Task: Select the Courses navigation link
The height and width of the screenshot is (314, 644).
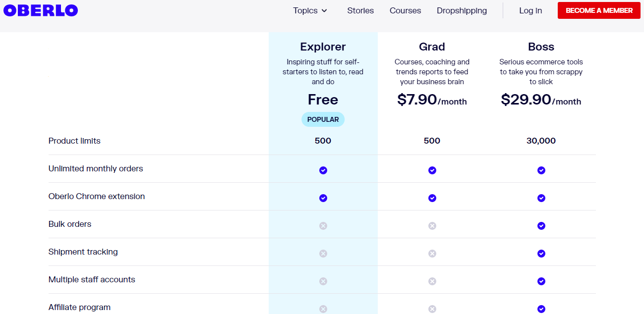Action: click(405, 10)
